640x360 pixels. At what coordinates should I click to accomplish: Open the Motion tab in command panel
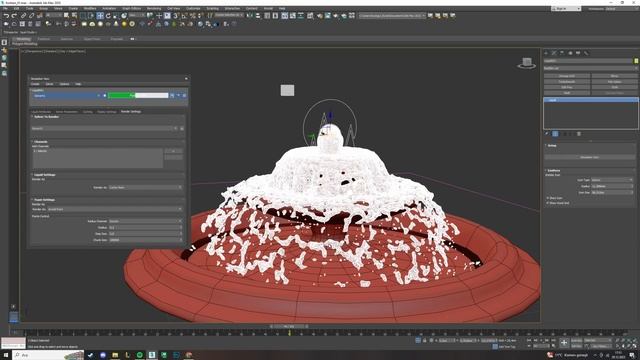[570, 53]
